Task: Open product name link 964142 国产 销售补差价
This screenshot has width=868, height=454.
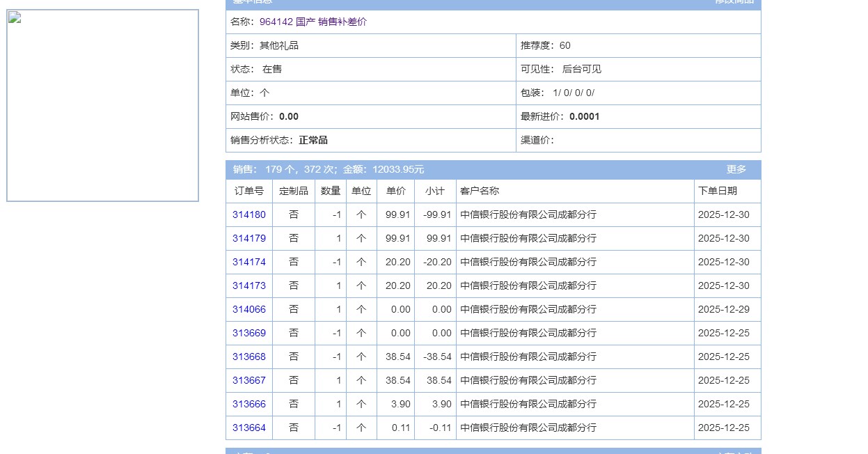Action: point(313,22)
